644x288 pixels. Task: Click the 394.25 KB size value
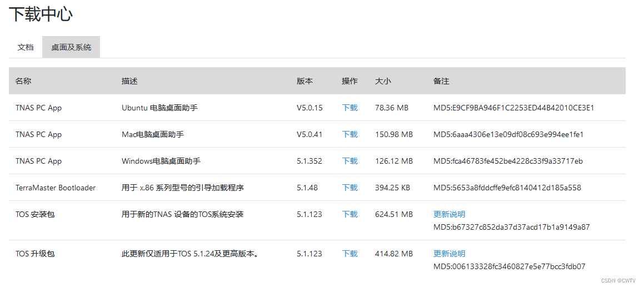click(x=393, y=188)
